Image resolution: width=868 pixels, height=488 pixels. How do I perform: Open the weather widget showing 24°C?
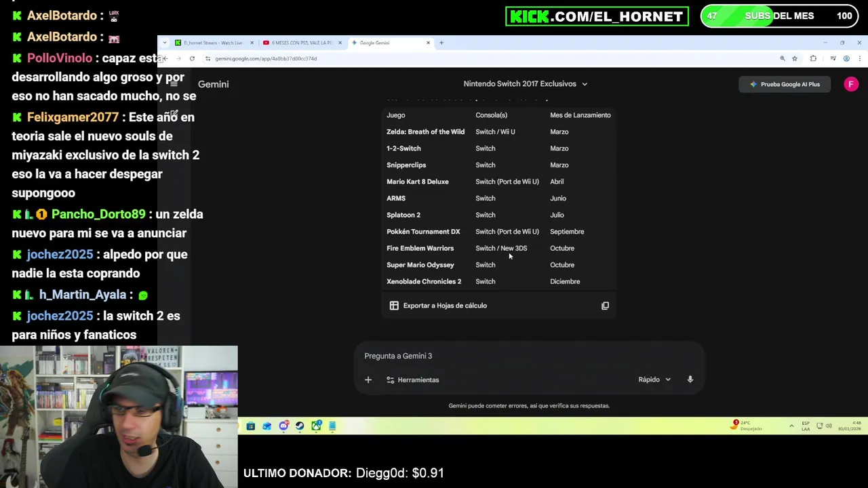(747, 426)
